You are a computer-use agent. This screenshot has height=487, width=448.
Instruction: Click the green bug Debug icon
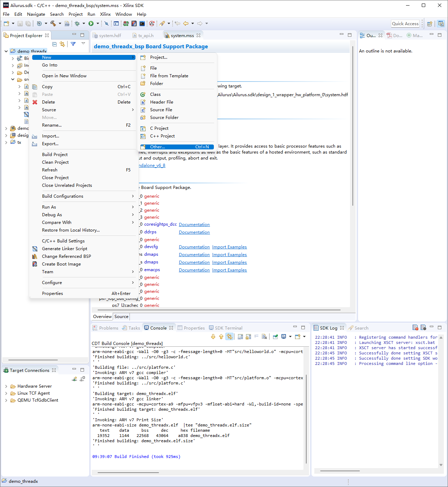pyautogui.click(x=77, y=23)
